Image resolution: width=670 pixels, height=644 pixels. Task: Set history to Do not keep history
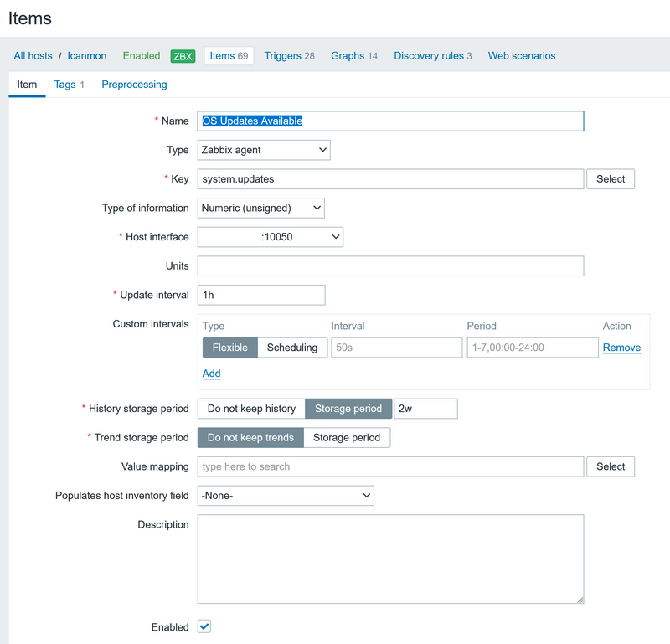click(251, 409)
